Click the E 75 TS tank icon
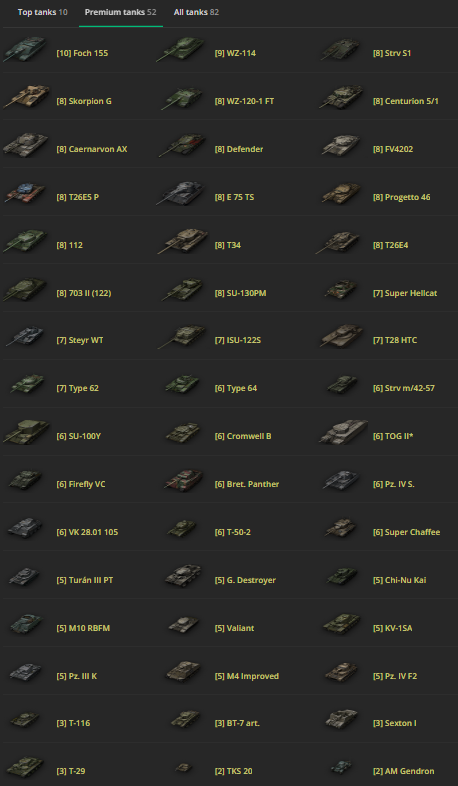Viewport: 458px width, 786px height. coord(181,193)
